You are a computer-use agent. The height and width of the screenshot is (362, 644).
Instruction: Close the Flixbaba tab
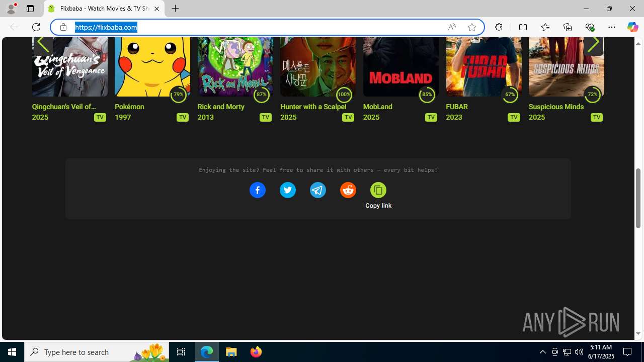[x=156, y=9]
